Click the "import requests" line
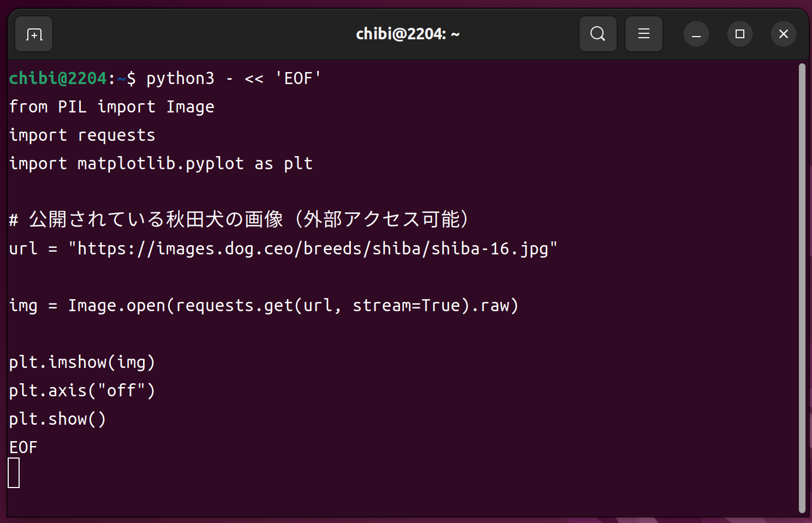Viewport: 812px width, 523px height. coord(82,135)
